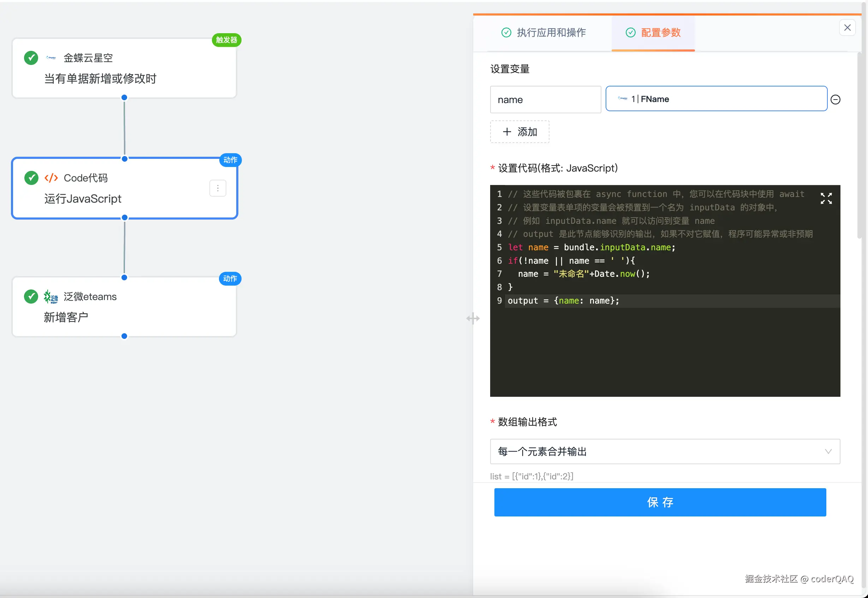Open the three-dot menu on Code node
868x598 pixels.
[x=218, y=188]
